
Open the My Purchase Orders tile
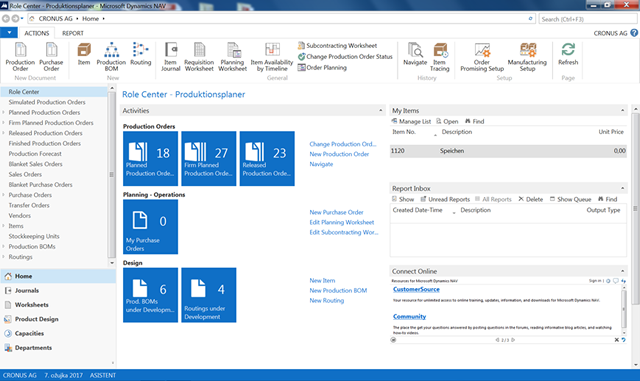150,227
